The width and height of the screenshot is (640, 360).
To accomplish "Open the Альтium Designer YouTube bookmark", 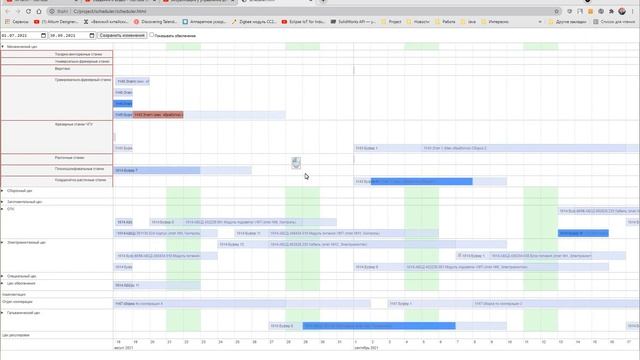I will coord(56,22).
